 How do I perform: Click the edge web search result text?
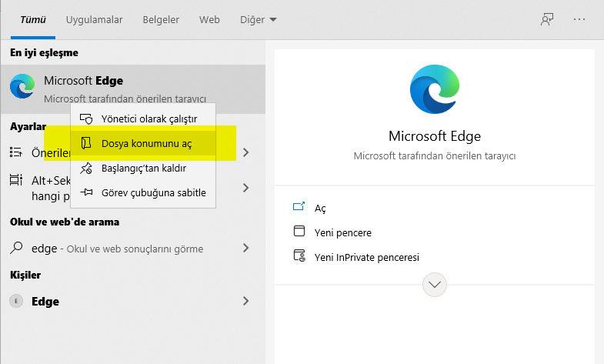tap(117, 249)
